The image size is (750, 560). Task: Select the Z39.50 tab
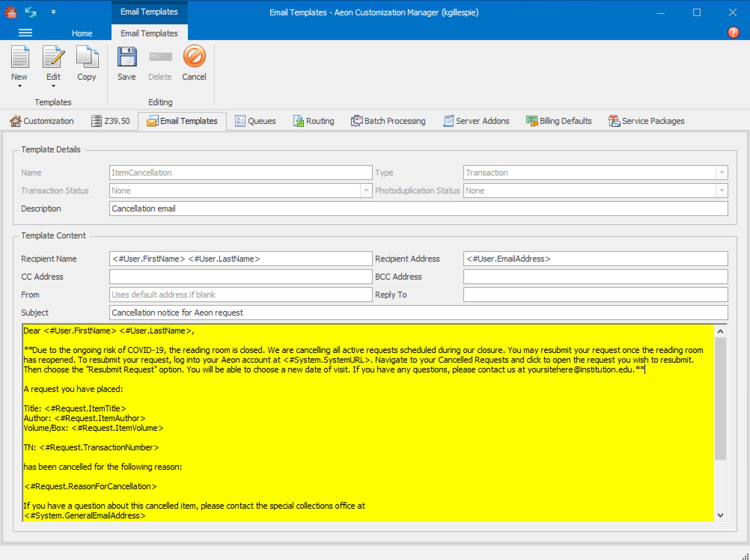click(x=111, y=121)
